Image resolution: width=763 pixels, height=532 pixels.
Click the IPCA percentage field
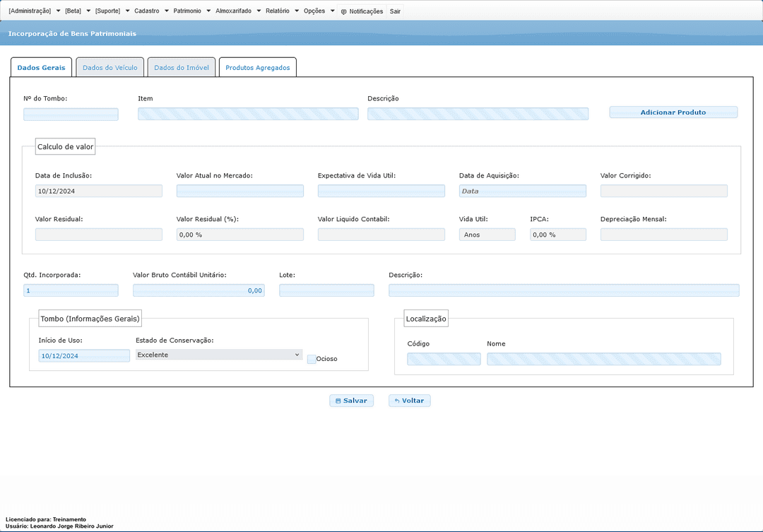pyautogui.click(x=558, y=235)
